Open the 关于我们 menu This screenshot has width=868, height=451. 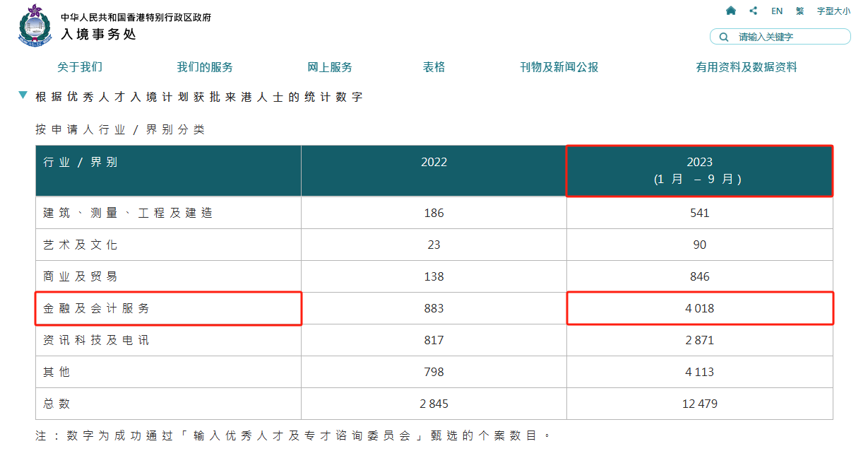(x=80, y=67)
